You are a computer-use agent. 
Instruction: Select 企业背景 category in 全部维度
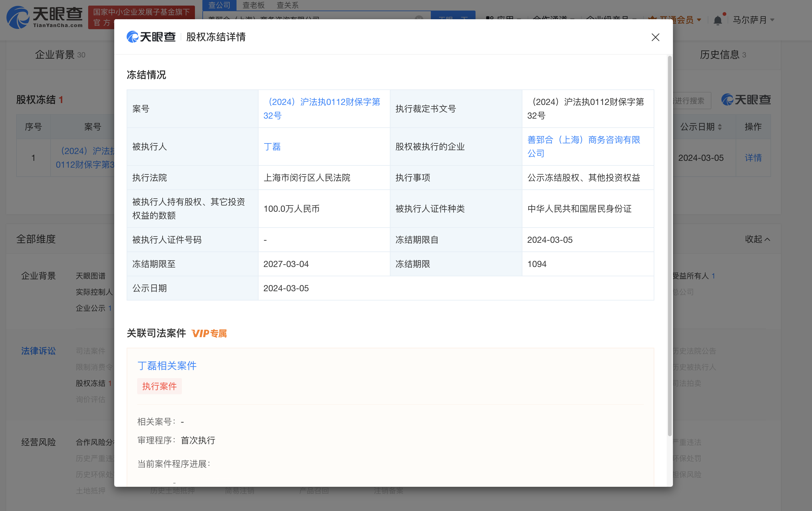point(38,276)
